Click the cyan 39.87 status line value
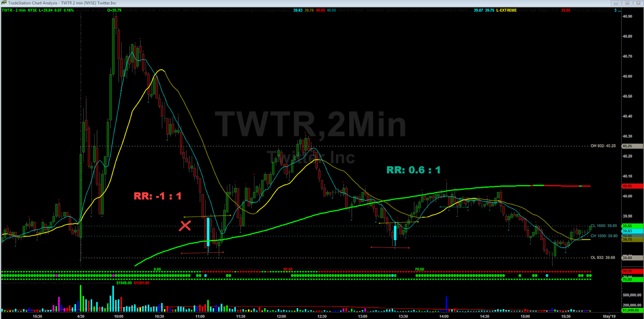 click(478, 10)
